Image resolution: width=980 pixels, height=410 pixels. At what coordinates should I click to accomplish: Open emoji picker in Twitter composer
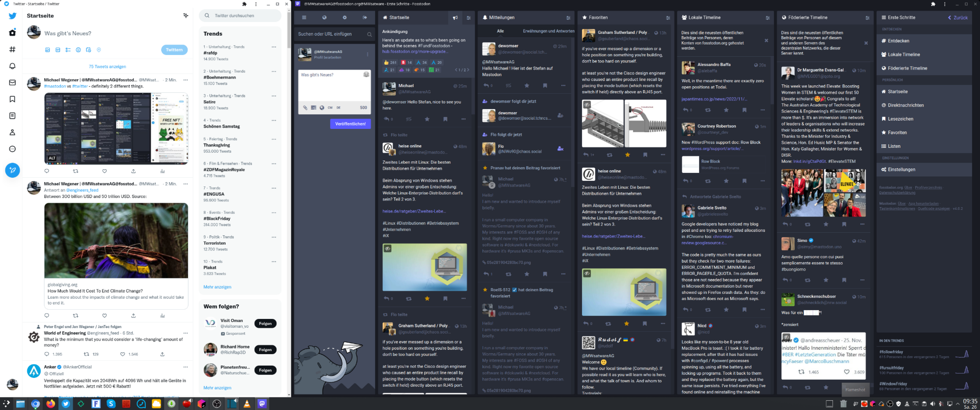point(78,50)
